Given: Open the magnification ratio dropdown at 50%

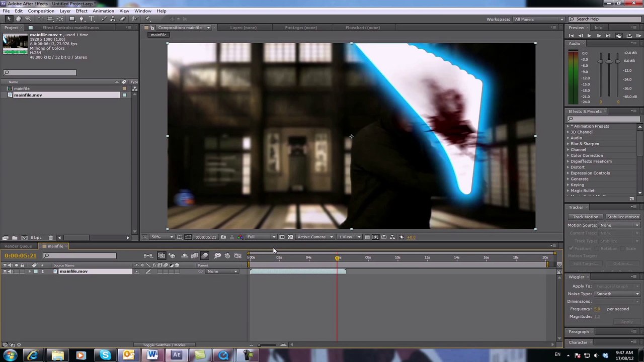Looking at the screenshot, I should coord(163,237).
